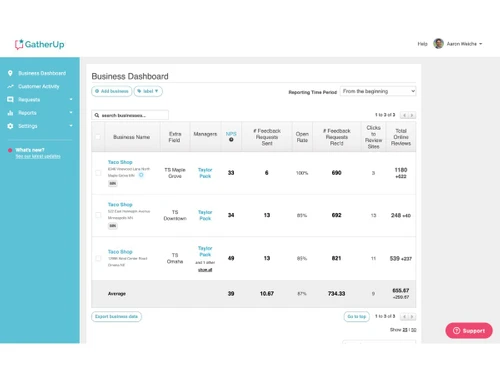Go to next page arrow at bottom

tap(412, 316)
